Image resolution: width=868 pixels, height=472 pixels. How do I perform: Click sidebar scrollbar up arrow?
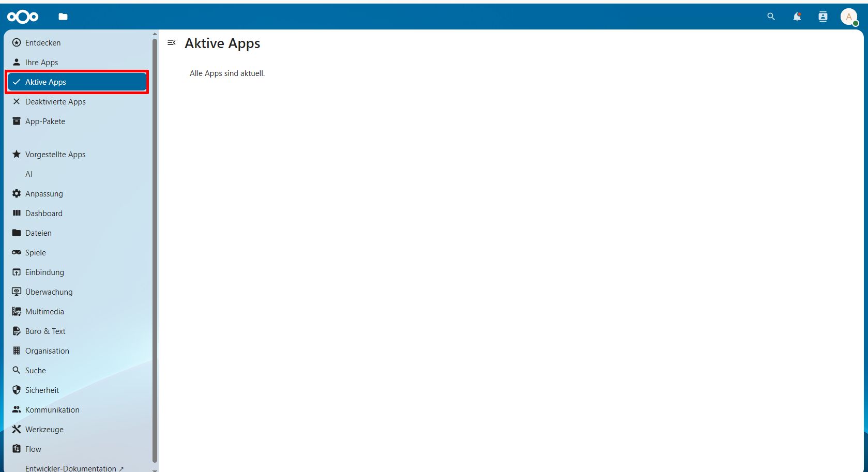point(155,34)
